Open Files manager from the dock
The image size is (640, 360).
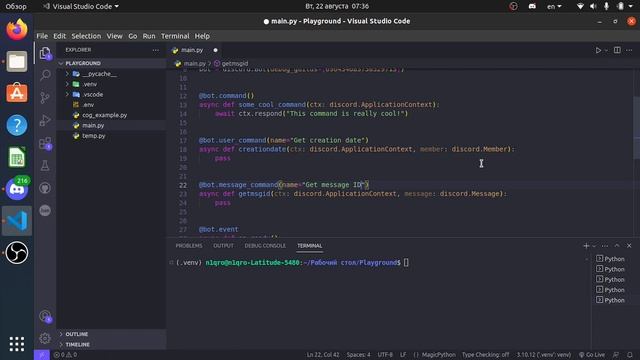17,62
